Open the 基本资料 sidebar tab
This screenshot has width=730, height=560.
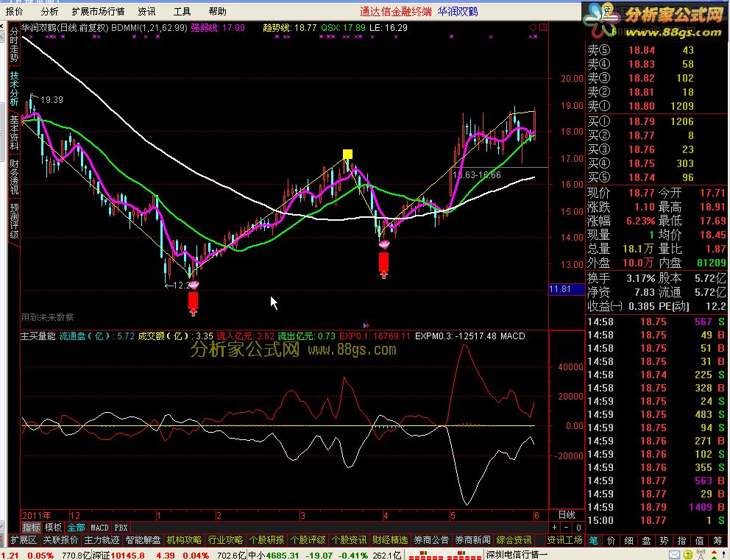[x=15, y=132]
